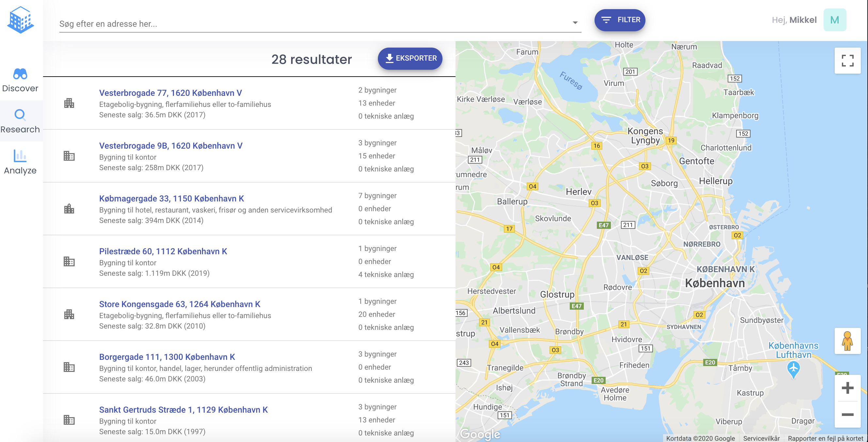The image size is (868, 442).
Task: Open Borgergade 111 property link
Action: tap(167, 357)
